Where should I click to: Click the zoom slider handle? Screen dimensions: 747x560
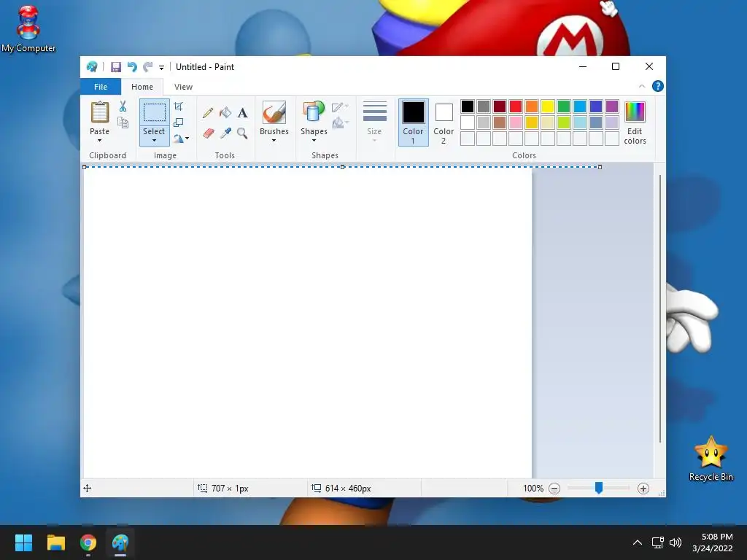pos(599,488)
